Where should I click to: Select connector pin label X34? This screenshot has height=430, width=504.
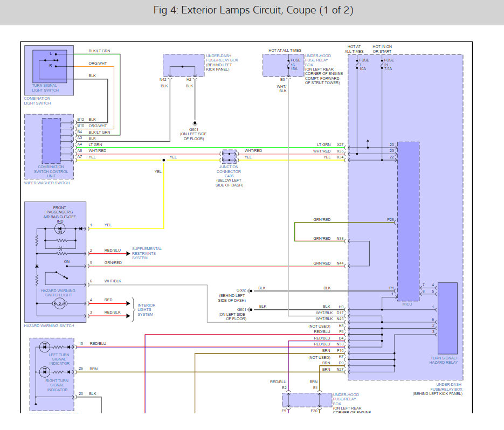pyautogui.click(x=340, y=157)
